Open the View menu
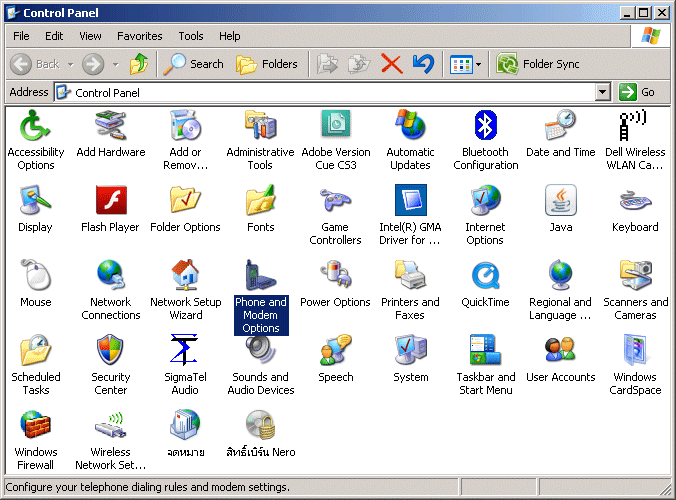676x500 pixels. [90, 36]
